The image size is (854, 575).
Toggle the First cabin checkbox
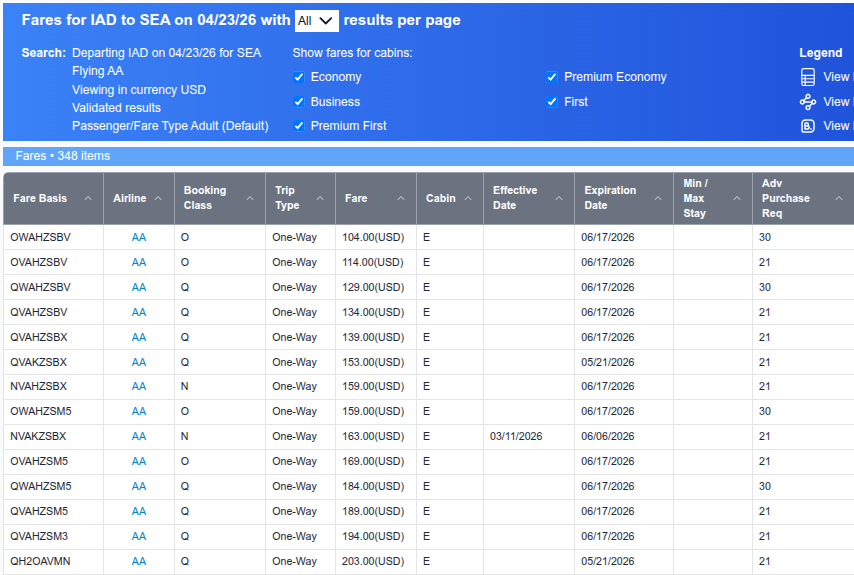pos(552,102)
